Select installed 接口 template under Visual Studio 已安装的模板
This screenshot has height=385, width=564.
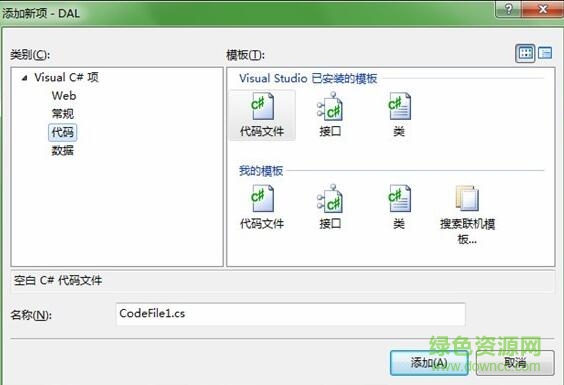pyautogui.click(x=330, y=115)
